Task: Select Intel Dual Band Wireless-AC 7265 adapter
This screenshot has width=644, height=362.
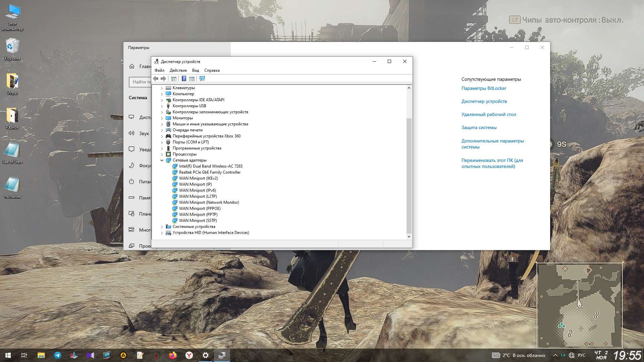Action: pyautogui.click(x=210, y=166)
